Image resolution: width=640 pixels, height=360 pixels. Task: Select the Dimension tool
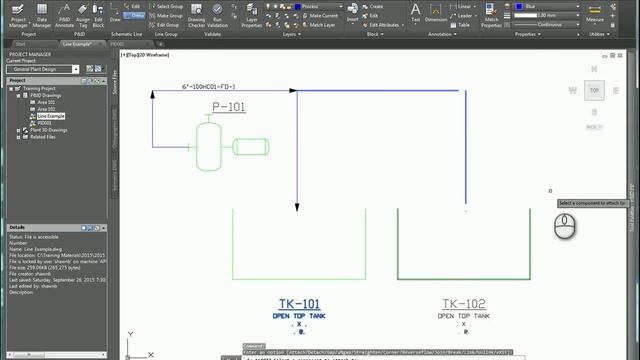coord(436,12)
